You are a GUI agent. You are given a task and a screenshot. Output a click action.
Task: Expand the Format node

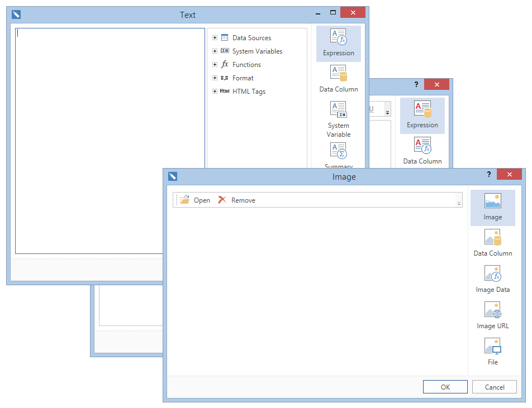[x=215, y=78]
